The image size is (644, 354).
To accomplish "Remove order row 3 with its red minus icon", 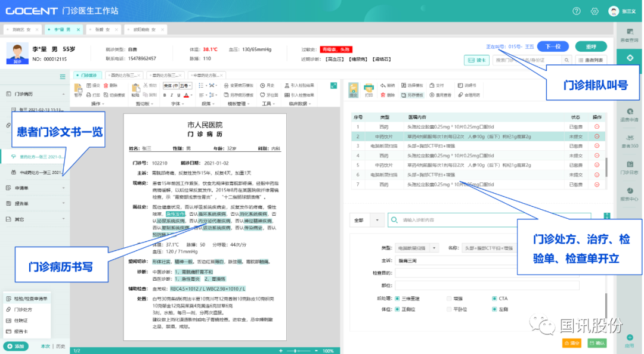I will click(597, 146).
